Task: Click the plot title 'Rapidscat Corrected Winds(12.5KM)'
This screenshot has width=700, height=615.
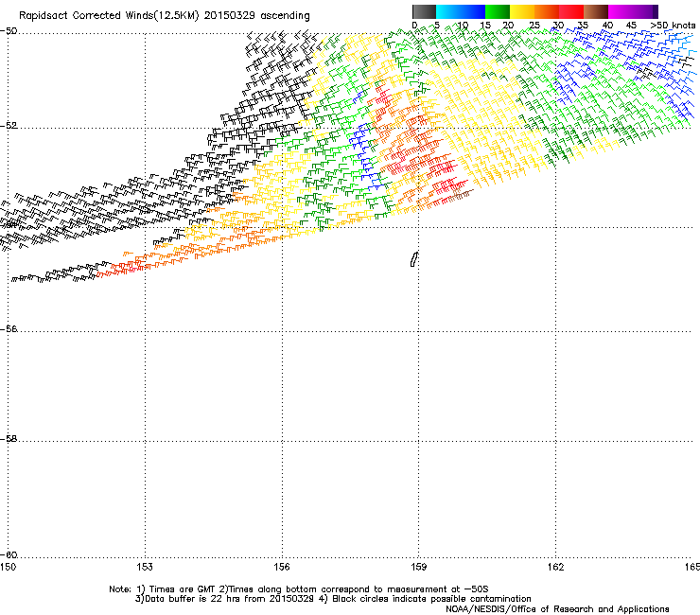Action: point(109,16)
